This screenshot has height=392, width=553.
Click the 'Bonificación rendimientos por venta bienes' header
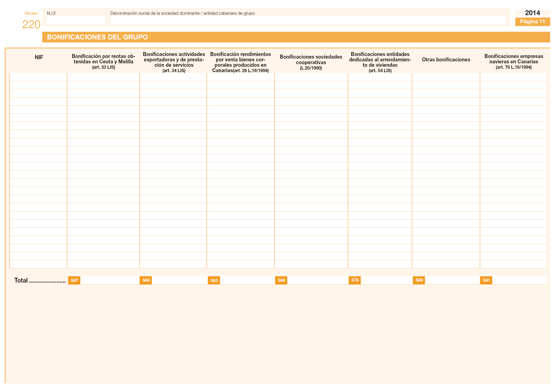click(x=241, y=62)
